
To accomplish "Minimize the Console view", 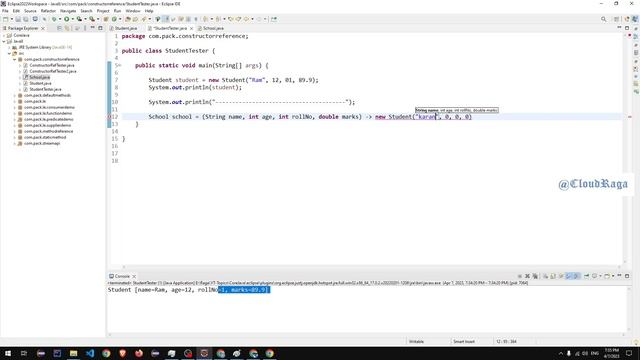I will [x=619, y=276].
